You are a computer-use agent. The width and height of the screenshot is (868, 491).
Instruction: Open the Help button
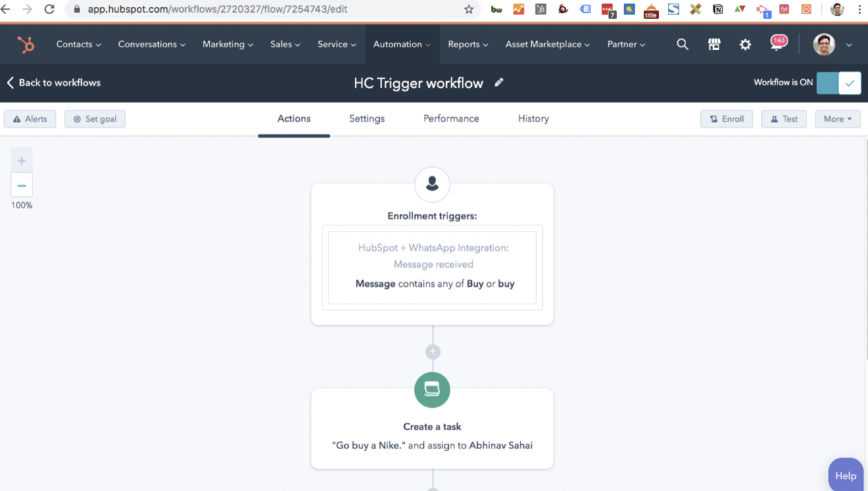(846, 475)
